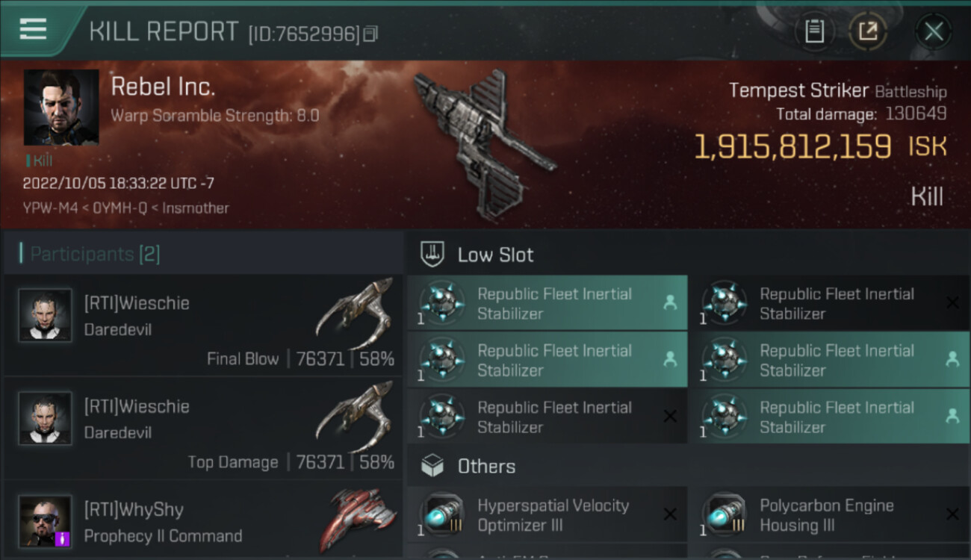Select the Polycarbon Engine Housing III icon
This screenshot has width=971, height=560.
pos(725,515)
